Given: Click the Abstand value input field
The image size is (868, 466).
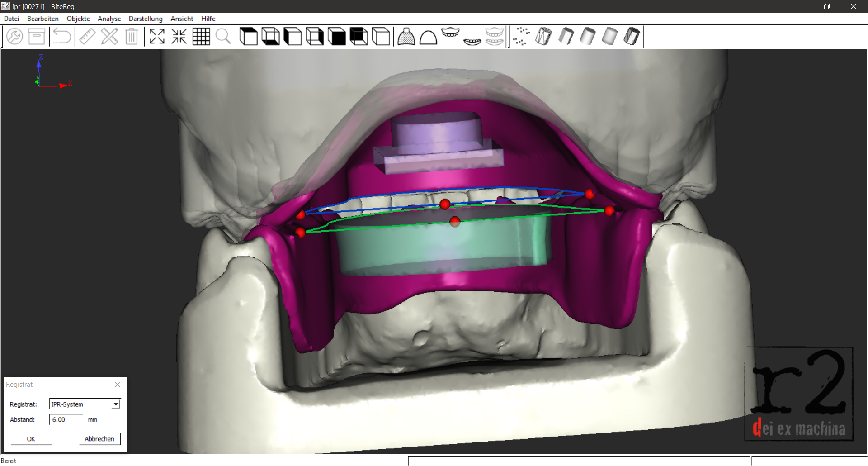Looking at the screenshot, I should pos(66,419).
